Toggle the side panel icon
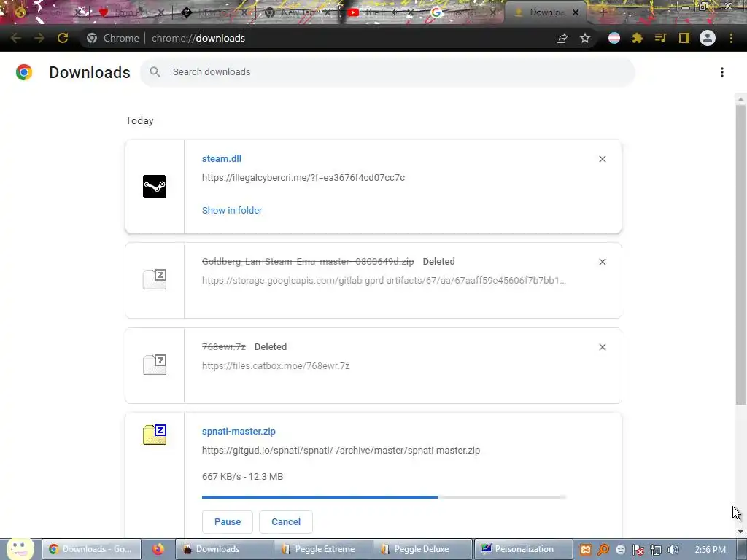This screenshot has width=747, height=560. point(684,38)
